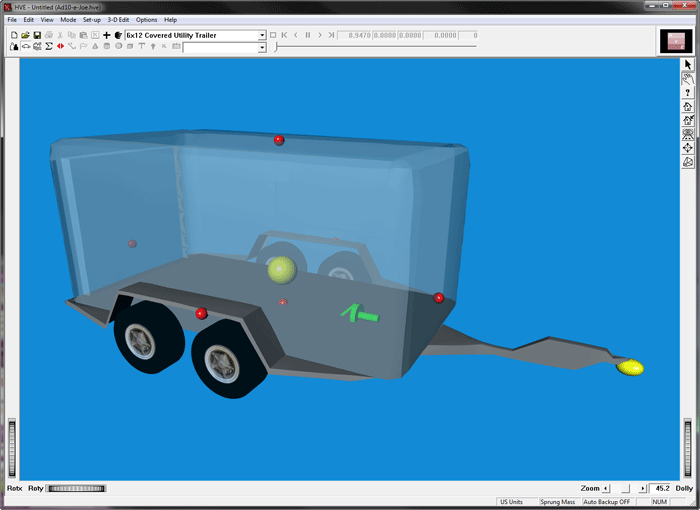700x510 pixels.
Task: Click the Open folder icon
Action: click(x=26, y=35)
